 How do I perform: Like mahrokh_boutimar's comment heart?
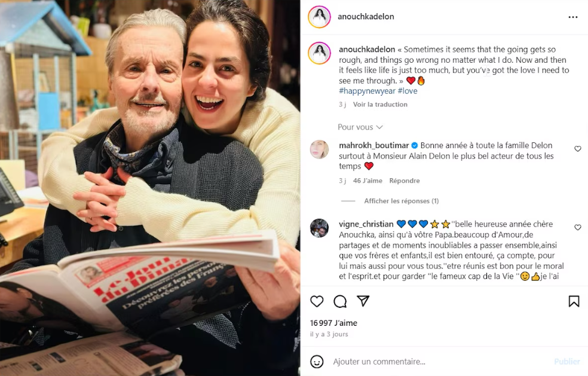[x=577, y=149]
